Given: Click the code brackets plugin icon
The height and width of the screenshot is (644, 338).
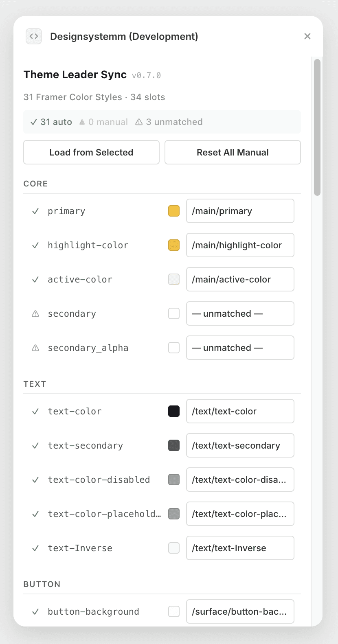Looking at the screenshot, I should click(34, 36).
